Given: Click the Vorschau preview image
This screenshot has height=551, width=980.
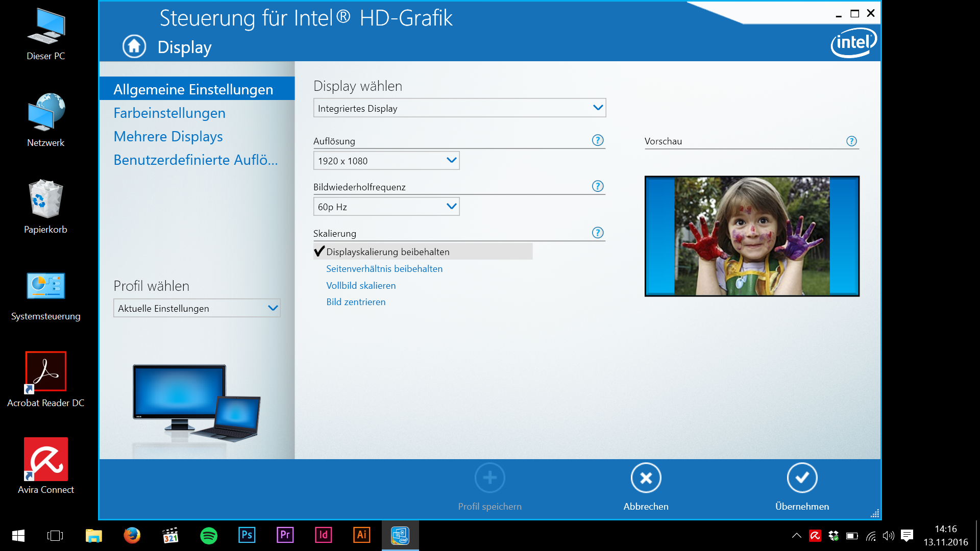Looking at the screenshot, I should tap(752, 236).
